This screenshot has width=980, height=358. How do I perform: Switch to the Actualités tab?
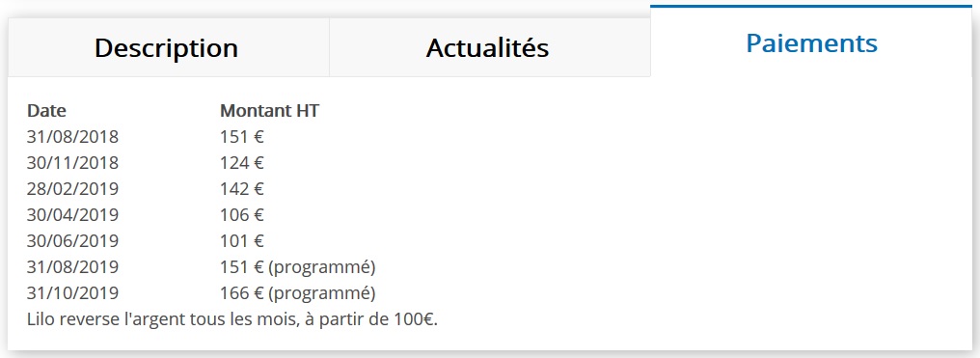point(489,47)
